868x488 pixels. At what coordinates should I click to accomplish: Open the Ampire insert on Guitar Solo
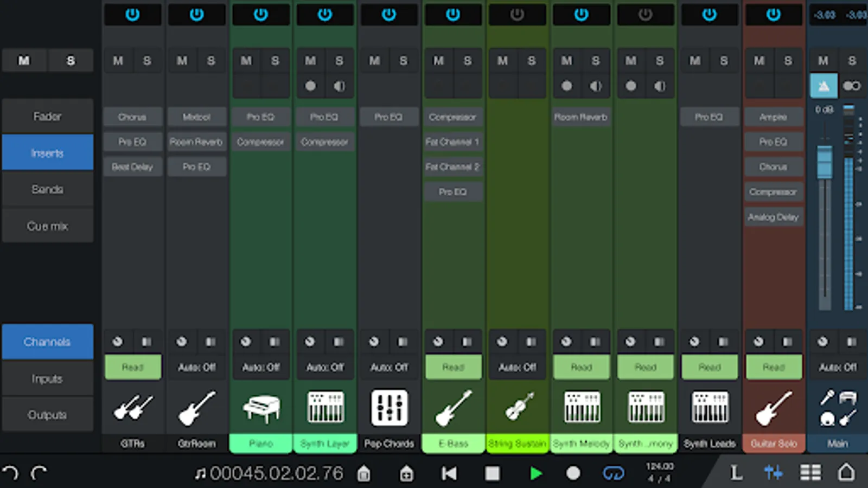pos(774,117)
